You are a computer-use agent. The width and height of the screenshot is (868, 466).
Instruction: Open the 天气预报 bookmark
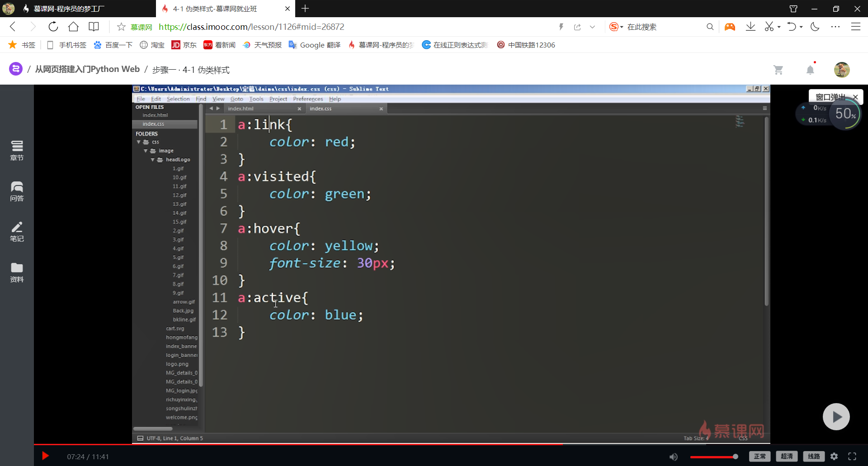point(262,45)
